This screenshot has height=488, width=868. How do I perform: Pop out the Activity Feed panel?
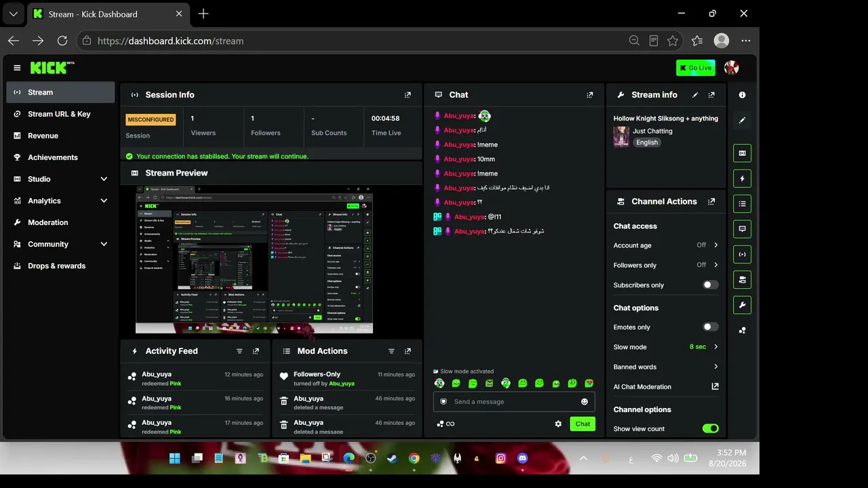point(256,351)
